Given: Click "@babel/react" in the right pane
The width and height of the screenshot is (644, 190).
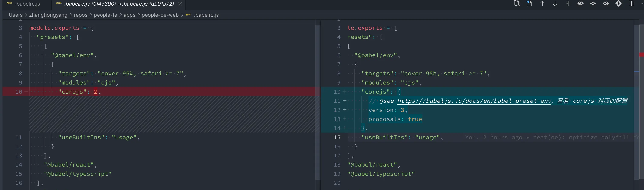Looking at the screenshot, I should tap(372, 165).
